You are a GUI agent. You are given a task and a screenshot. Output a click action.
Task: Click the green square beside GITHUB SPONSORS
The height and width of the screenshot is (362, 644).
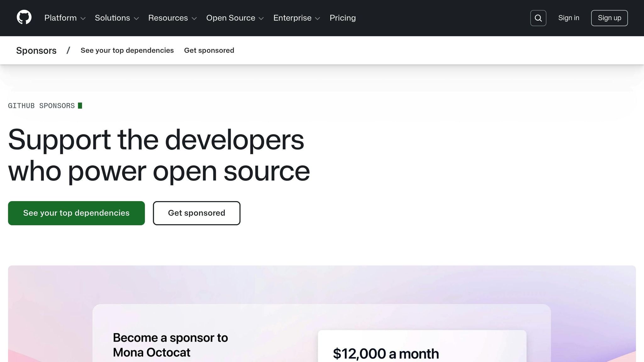click(80, 106)
